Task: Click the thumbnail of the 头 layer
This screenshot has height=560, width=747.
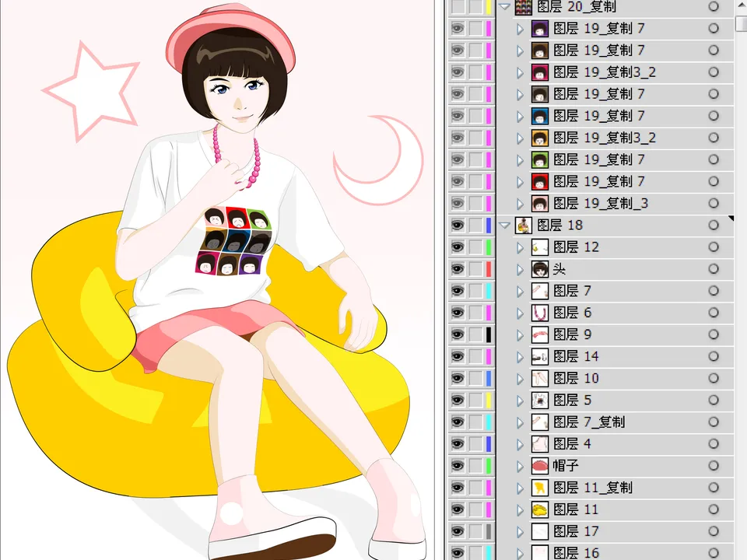Action: click(x=539, y=268)
